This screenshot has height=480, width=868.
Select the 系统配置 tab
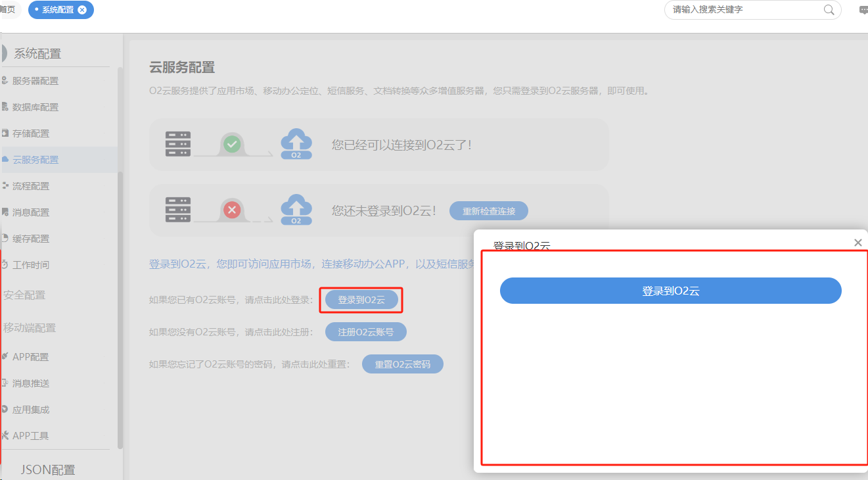[56, 10]
